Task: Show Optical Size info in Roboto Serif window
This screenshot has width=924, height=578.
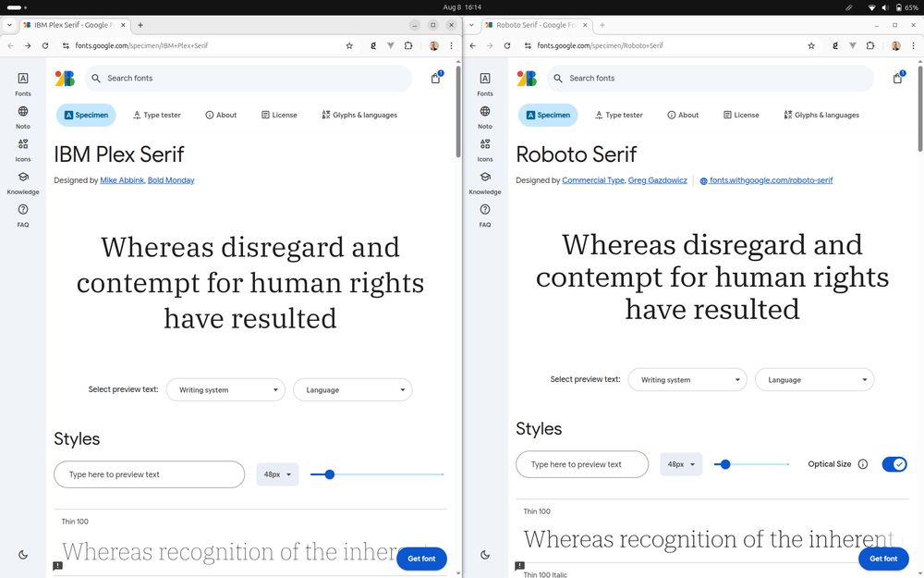Action: (863, 464)
